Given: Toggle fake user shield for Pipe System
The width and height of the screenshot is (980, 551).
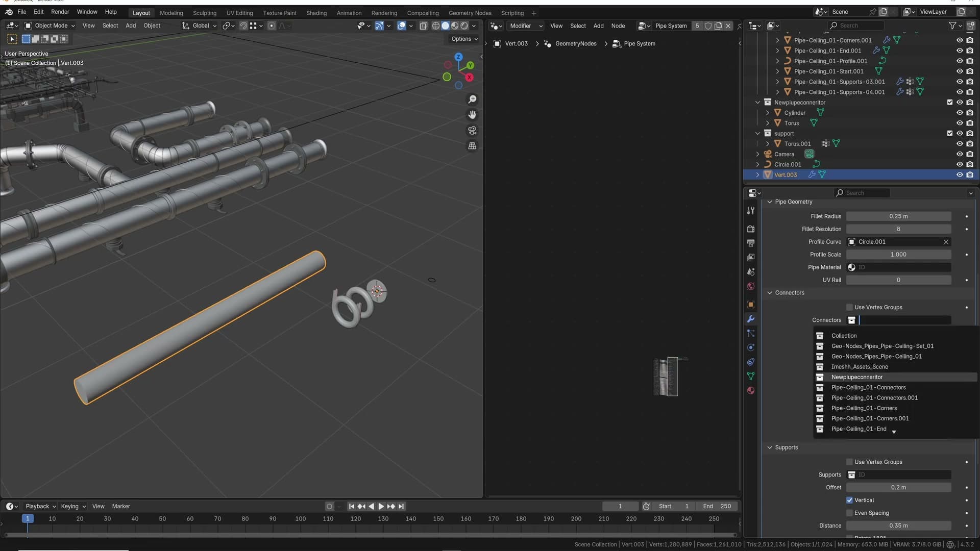Looking at the screenshot, I should [708, 26].
